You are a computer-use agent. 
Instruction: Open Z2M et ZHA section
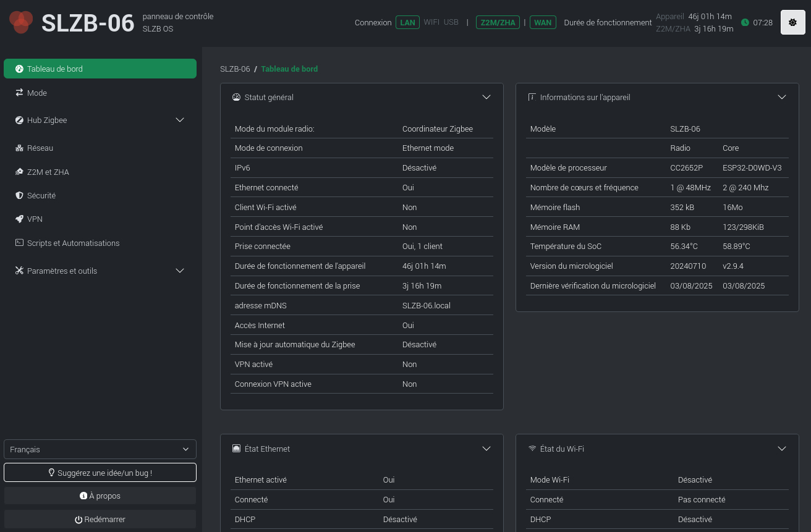click(x=48, y=172)
